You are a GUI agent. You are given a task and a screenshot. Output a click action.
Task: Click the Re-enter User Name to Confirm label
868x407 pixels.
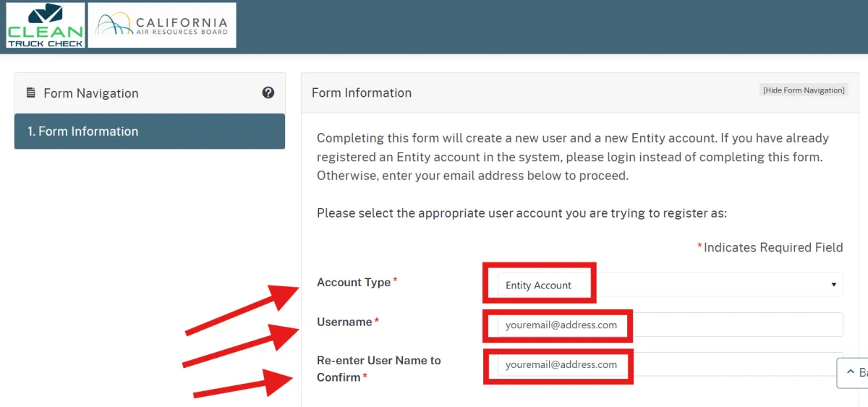(378, 369)
